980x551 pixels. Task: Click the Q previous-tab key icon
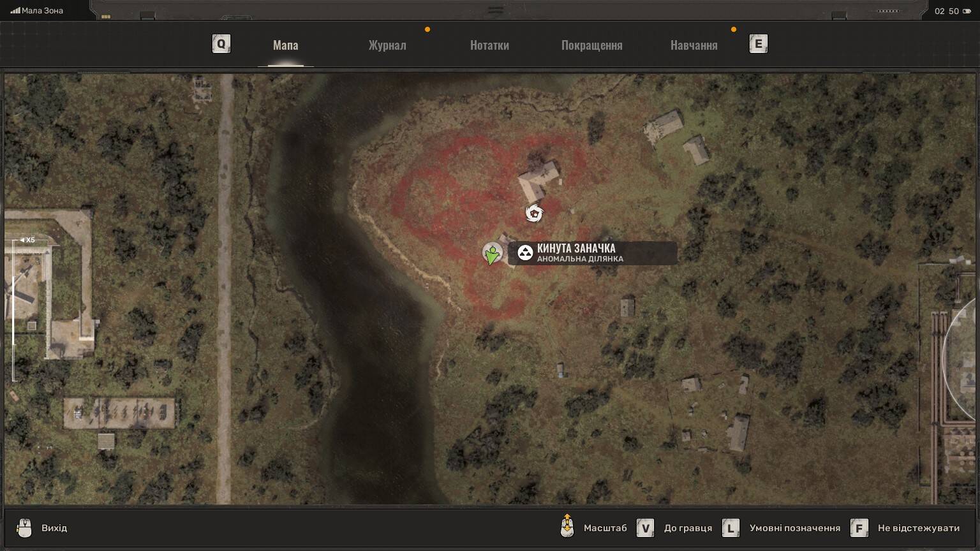(x=221, y=44)
